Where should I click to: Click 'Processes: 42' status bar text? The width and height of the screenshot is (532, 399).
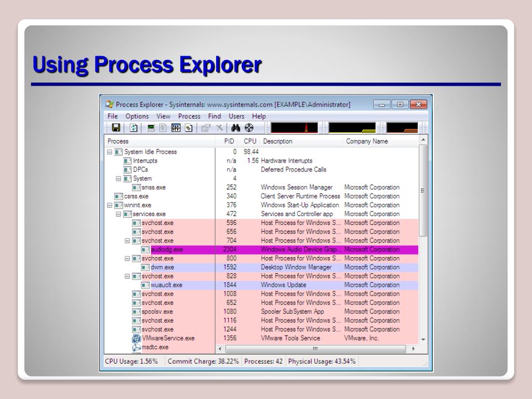pos(263,362)
